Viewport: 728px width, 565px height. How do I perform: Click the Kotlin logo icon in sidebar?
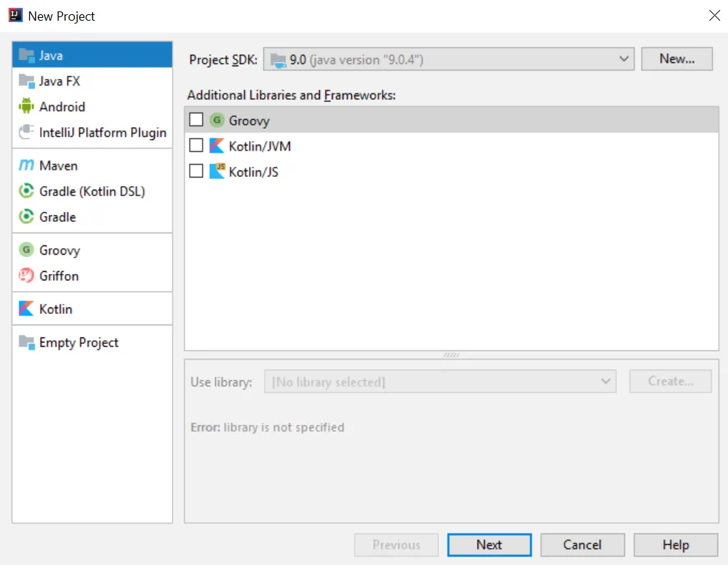click(26, 308)
